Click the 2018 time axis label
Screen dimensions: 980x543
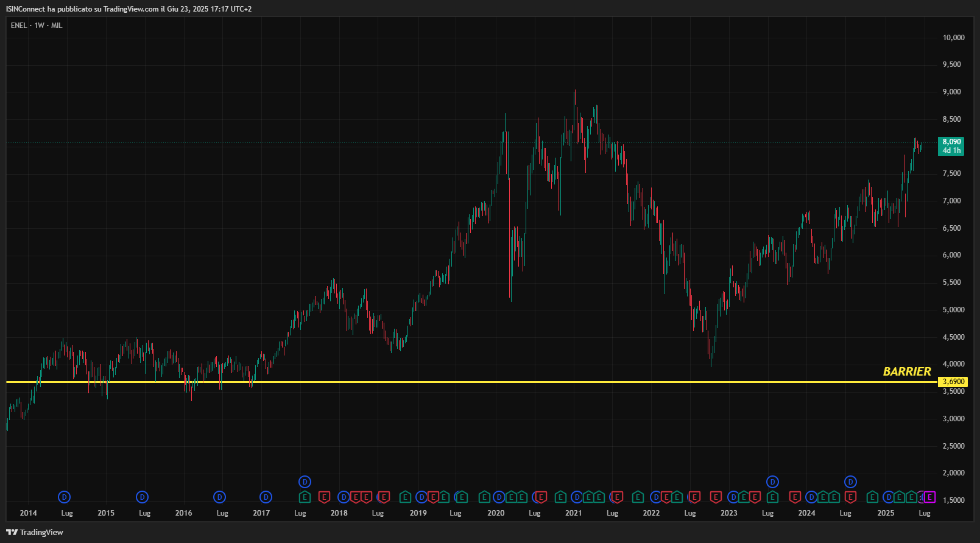(339, 513)
